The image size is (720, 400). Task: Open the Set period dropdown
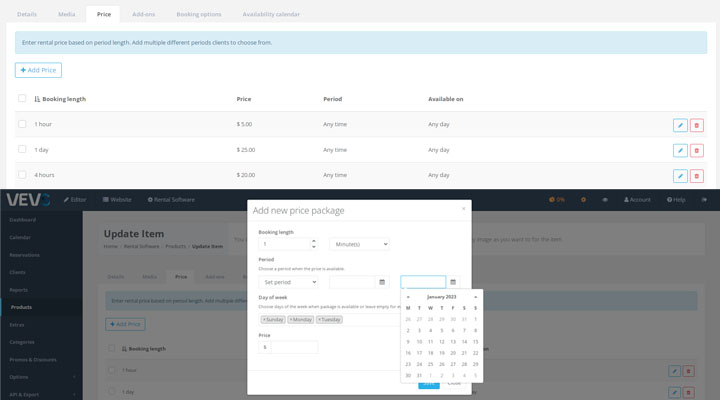pos(288,282)
